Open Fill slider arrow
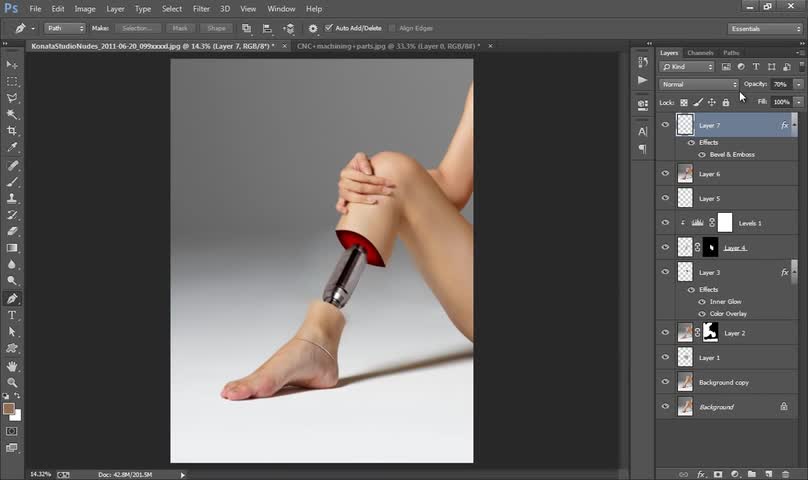The width and height of the screenshot is (808, 480). click(x=798, y=102)
